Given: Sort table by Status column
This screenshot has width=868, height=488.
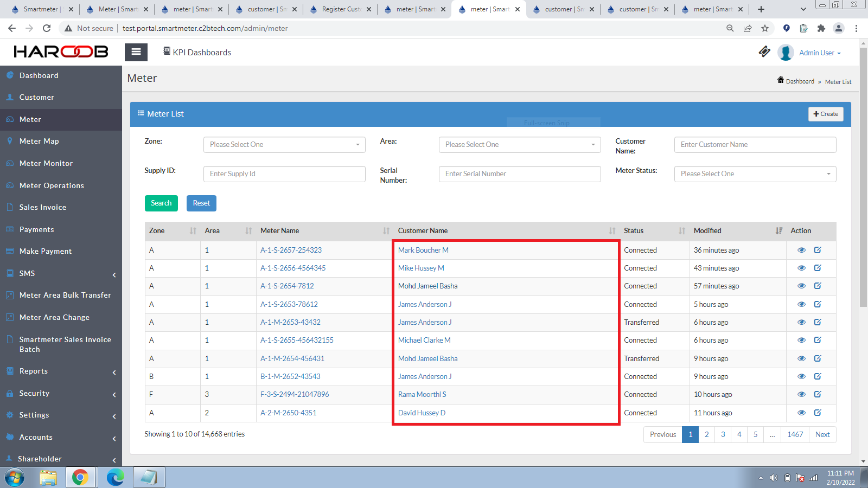Looking at the screenshot, I should click(x=654, y=231).
